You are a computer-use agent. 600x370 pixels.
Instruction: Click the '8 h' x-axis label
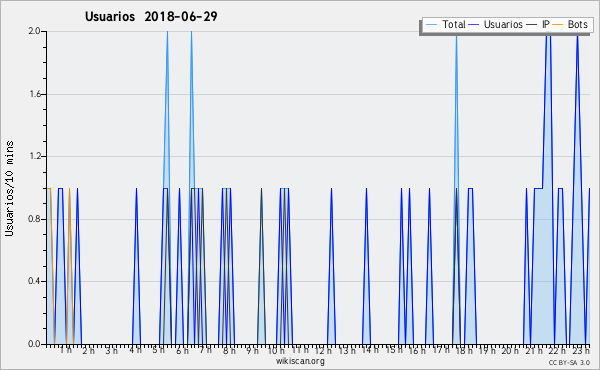[x=229, y=351]
